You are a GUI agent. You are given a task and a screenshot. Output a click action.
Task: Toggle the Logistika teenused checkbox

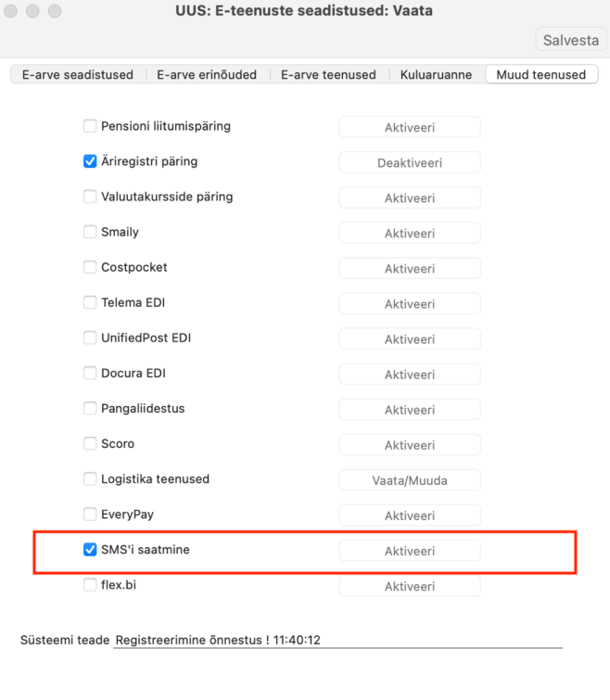90,478
